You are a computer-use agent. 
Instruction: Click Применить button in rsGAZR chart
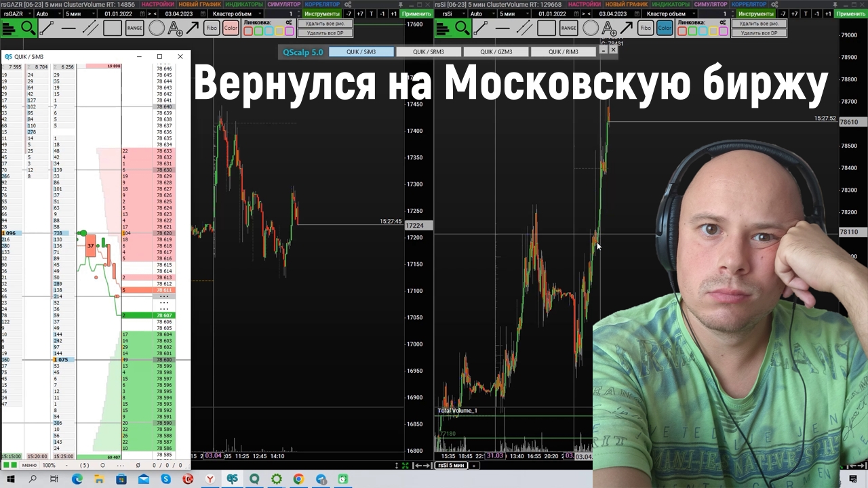click(416, 14)
